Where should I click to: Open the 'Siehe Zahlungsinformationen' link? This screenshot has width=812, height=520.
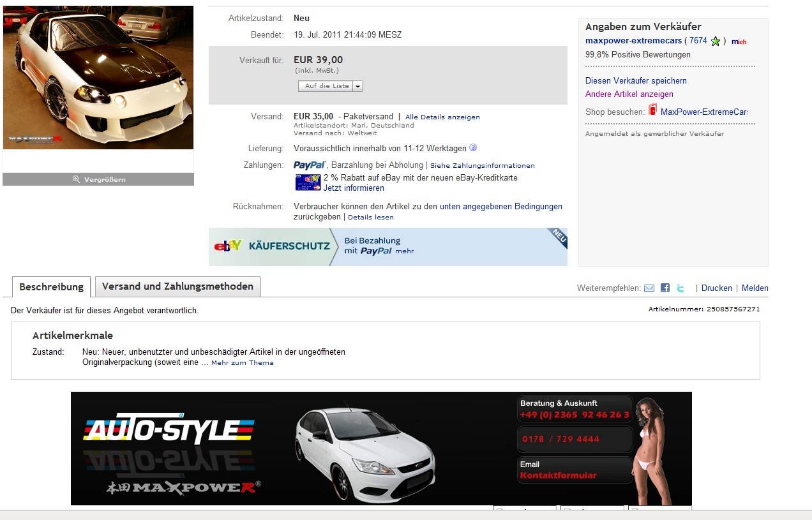(483, 166)
